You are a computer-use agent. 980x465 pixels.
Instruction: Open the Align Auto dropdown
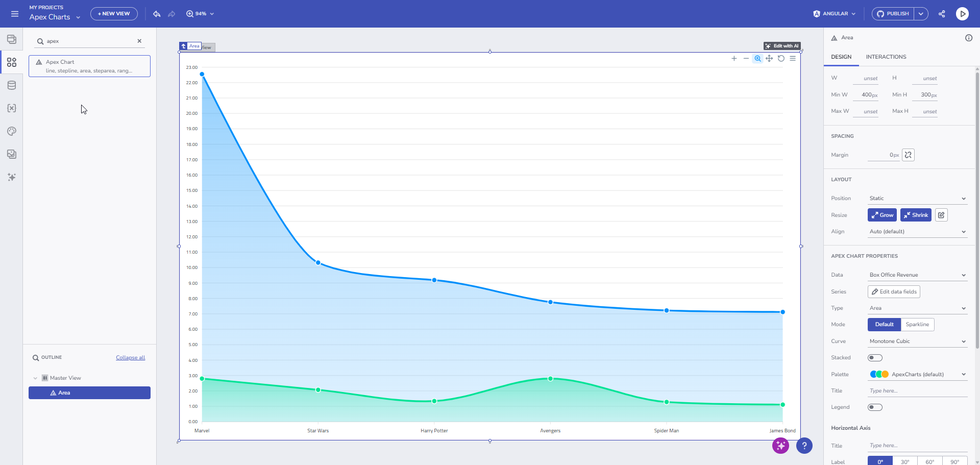click(917, 232)
